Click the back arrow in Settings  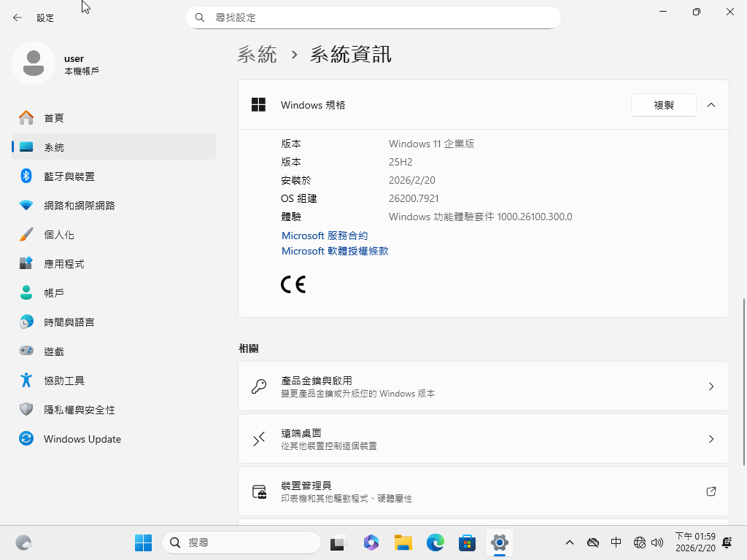coord(18,17)
